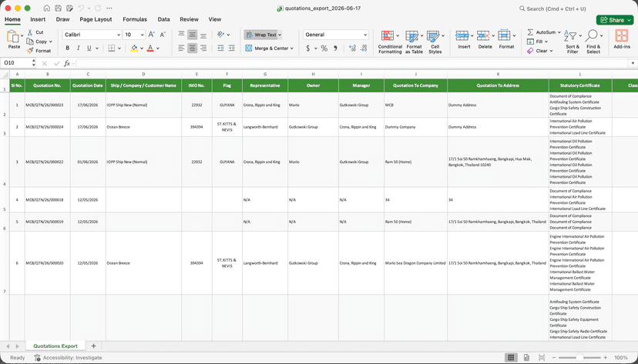Click Accessibility: Investigate in status bar
This screenshot has height=364, width=638.
69,358
